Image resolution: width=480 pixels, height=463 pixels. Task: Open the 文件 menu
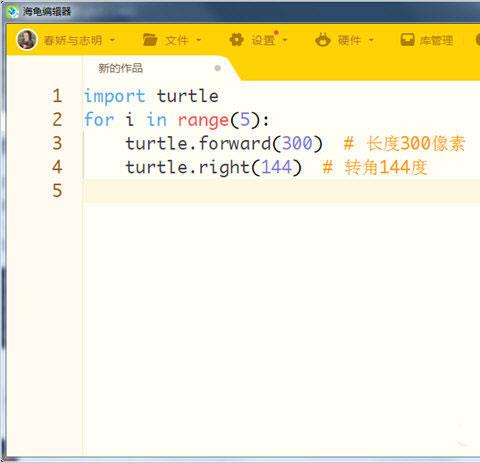tap(177, 40)
